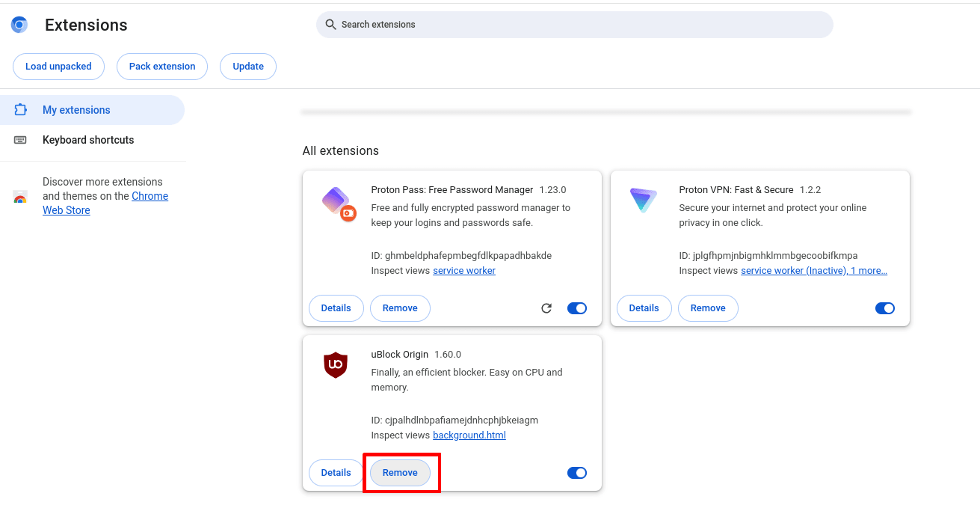Click the Proton Pass extension icon
This screenshot has width=980, height=526.
[x=339, y=204]
